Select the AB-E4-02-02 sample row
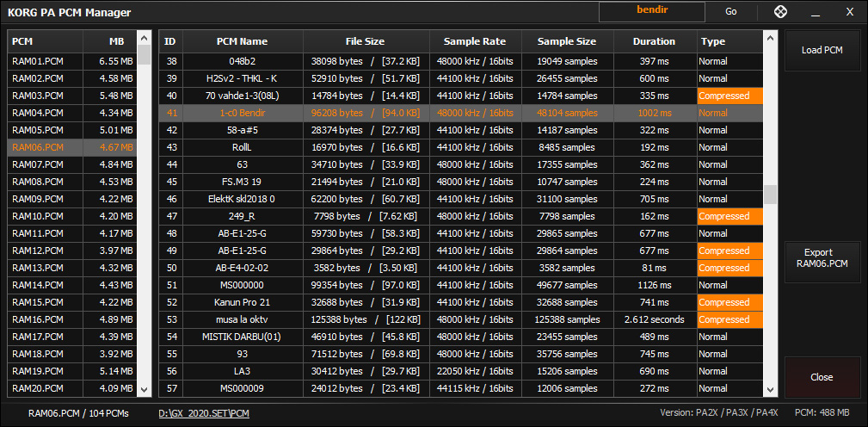868x427 pixels. (461, 268)
